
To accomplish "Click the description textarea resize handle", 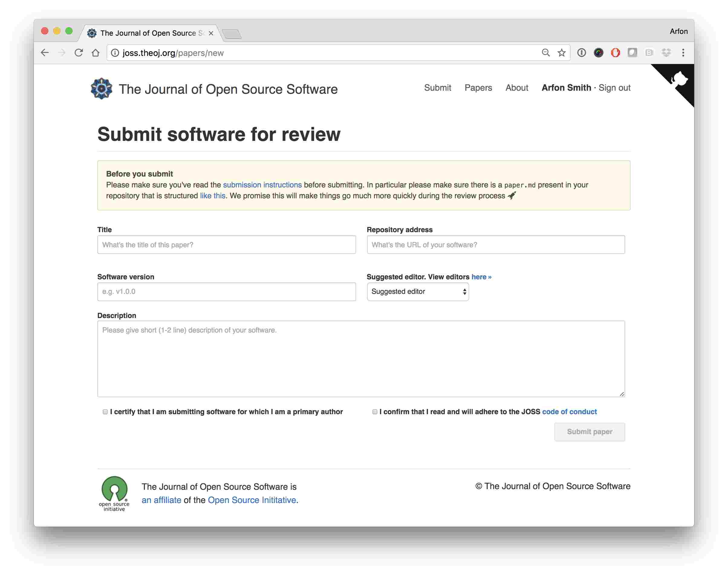I will point(622,394).
